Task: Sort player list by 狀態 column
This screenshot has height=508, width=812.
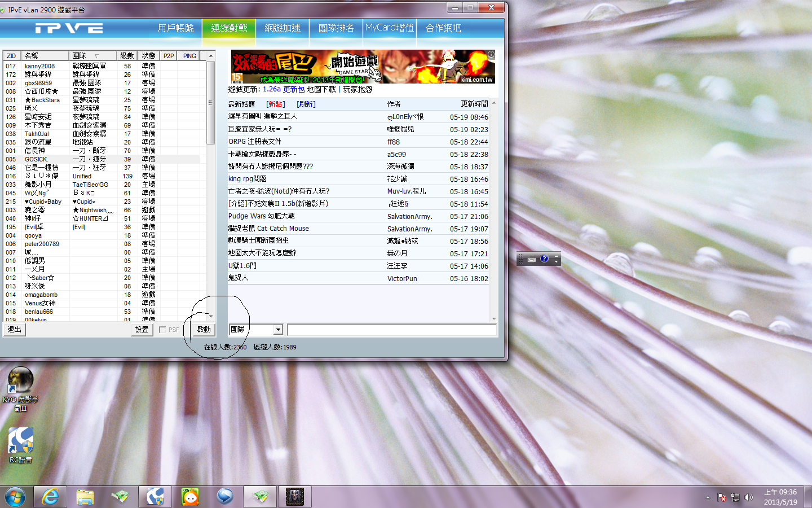Action: pyautogui.click(x=148, y=56)
